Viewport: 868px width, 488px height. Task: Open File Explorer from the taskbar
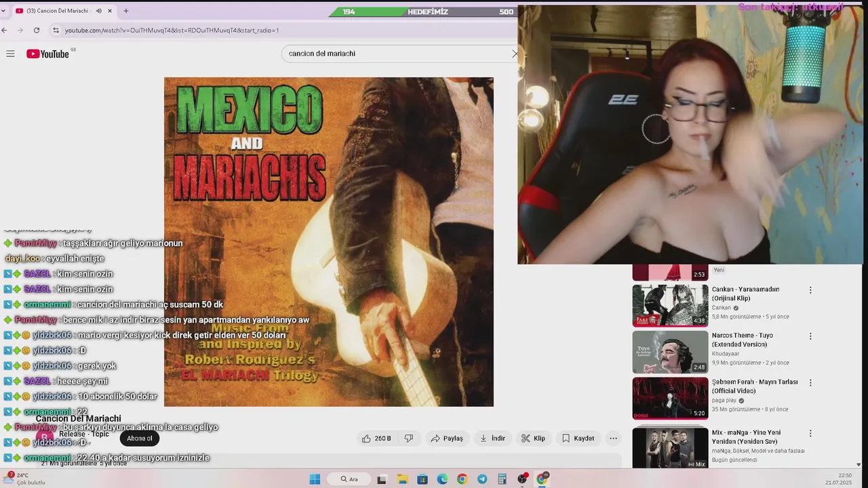(402, 479)
